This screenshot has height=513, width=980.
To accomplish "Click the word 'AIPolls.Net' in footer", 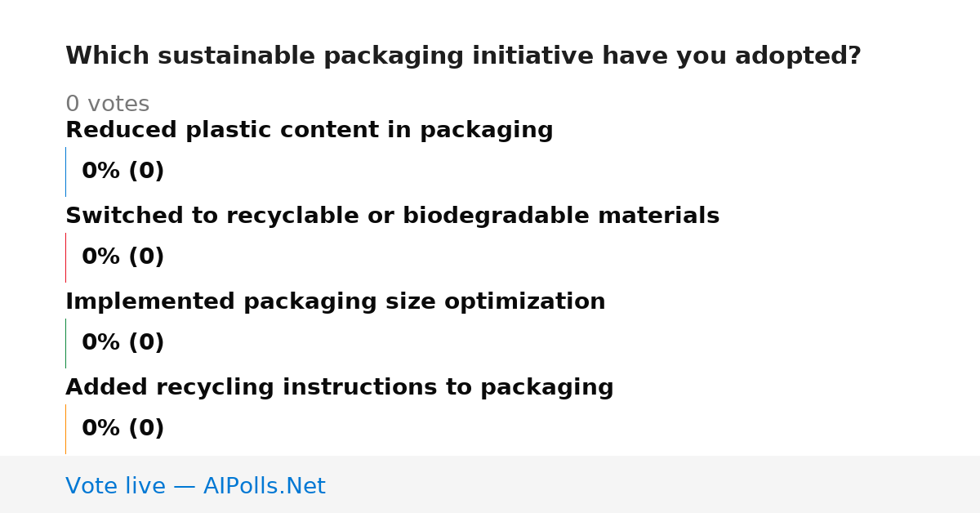I will (264, 487).
